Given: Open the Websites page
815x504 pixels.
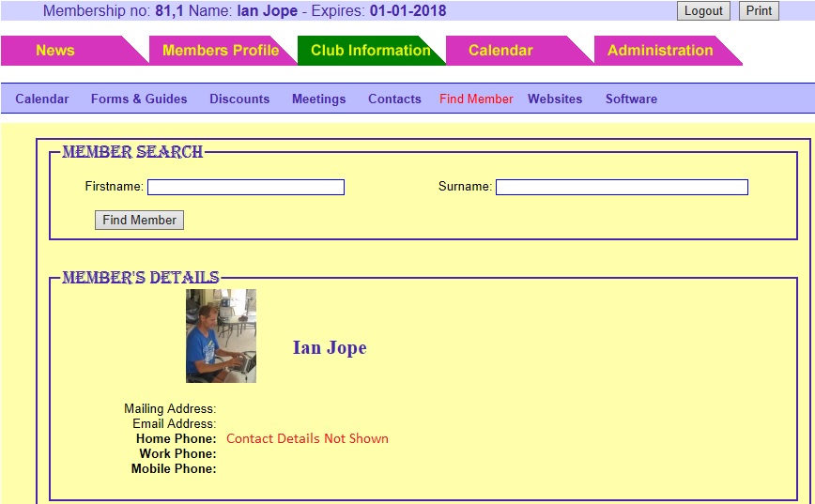Looking at the screenshot, I should click(555, 99).
